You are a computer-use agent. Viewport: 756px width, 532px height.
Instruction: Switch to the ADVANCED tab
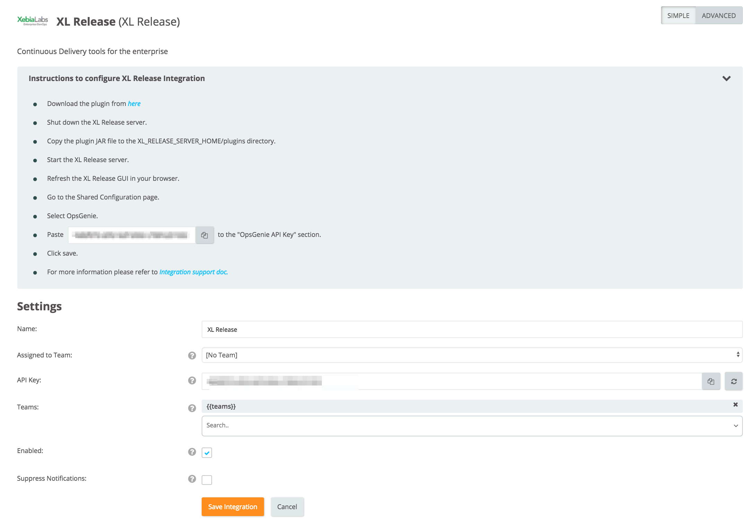[x=719, y=16]
